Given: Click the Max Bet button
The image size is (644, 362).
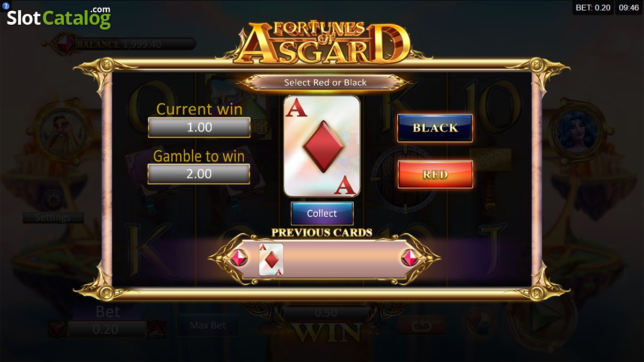Looking at the screenshot, I should (x=208, y=325).
